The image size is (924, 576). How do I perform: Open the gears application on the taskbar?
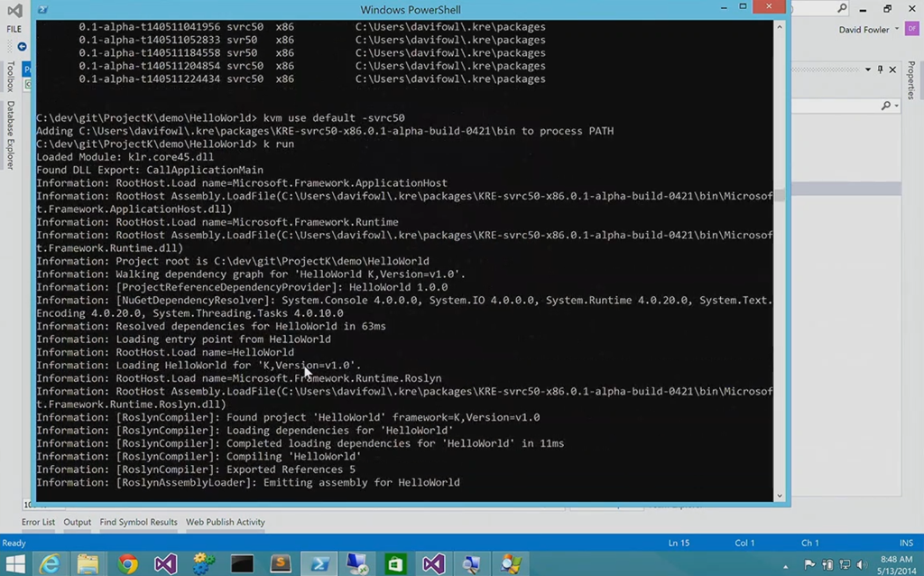204,564
